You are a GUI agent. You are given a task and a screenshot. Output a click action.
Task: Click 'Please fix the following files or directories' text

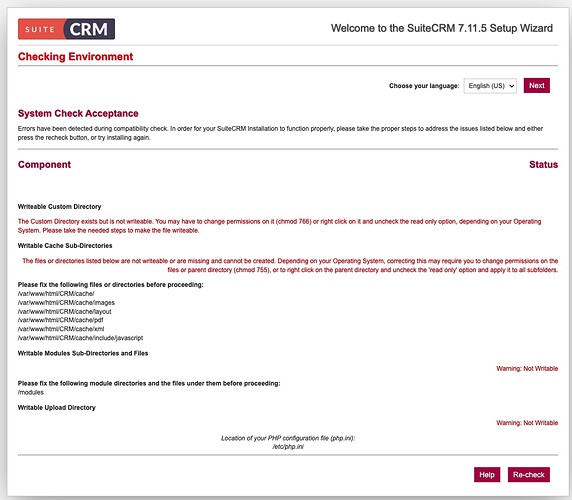(x=111, y=284)
